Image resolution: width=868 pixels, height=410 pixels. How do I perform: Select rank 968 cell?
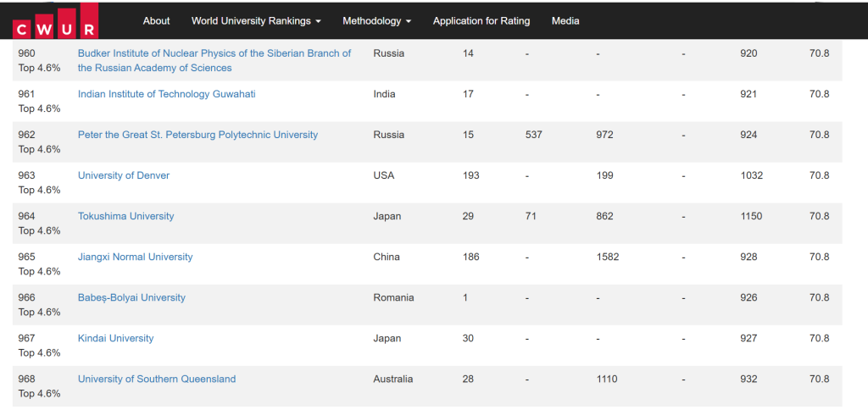tap(39, 386)
